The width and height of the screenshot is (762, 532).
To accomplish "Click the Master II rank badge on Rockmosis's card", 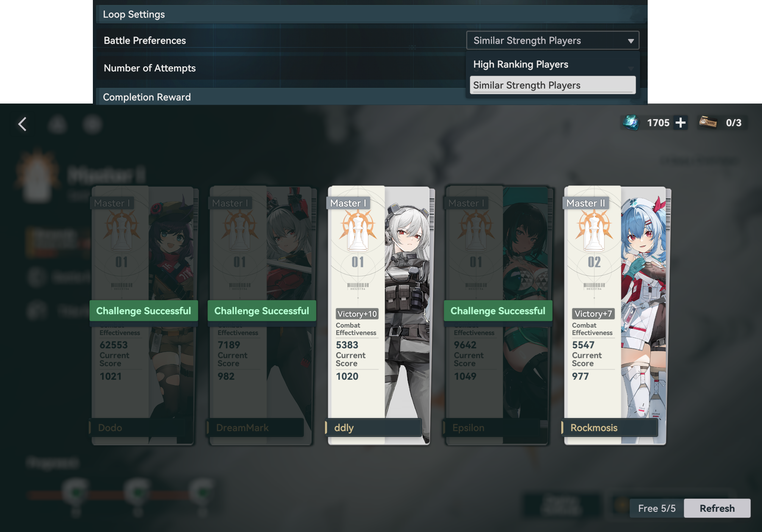I will click(x=585, y=203).
